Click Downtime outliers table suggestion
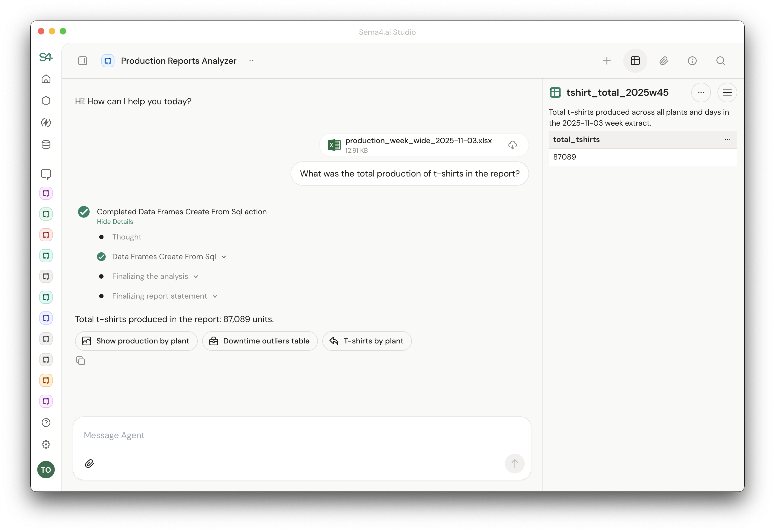 click(260, 341)
